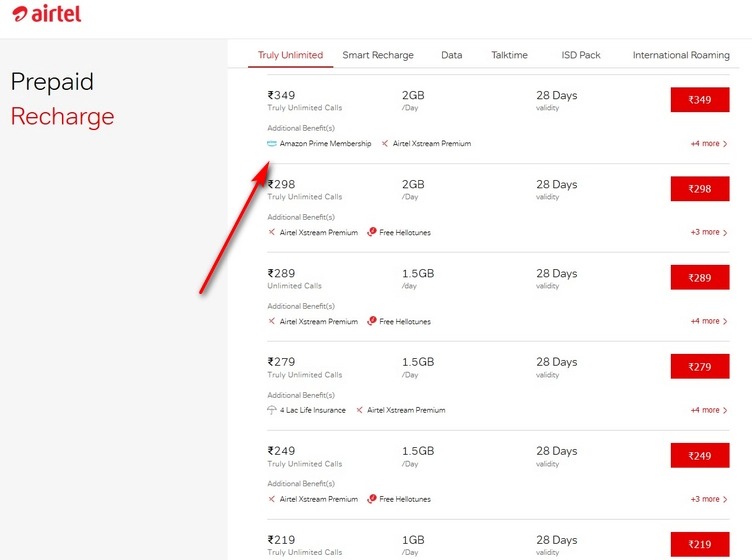Expand +4 more benefits for ₹289 plan
Viewport: 752px width, 560px height.
[709, 321]
